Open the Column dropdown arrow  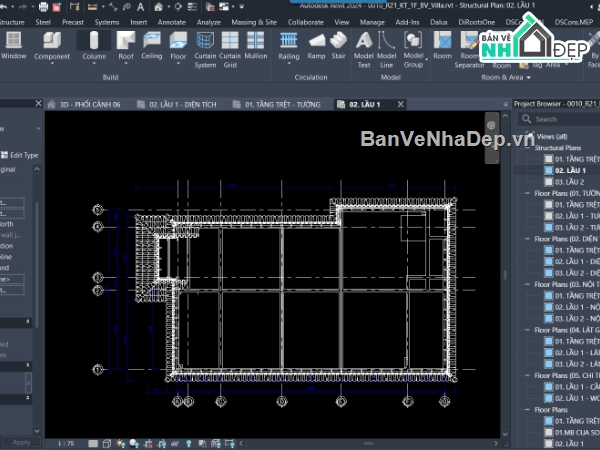coord(94,64)
